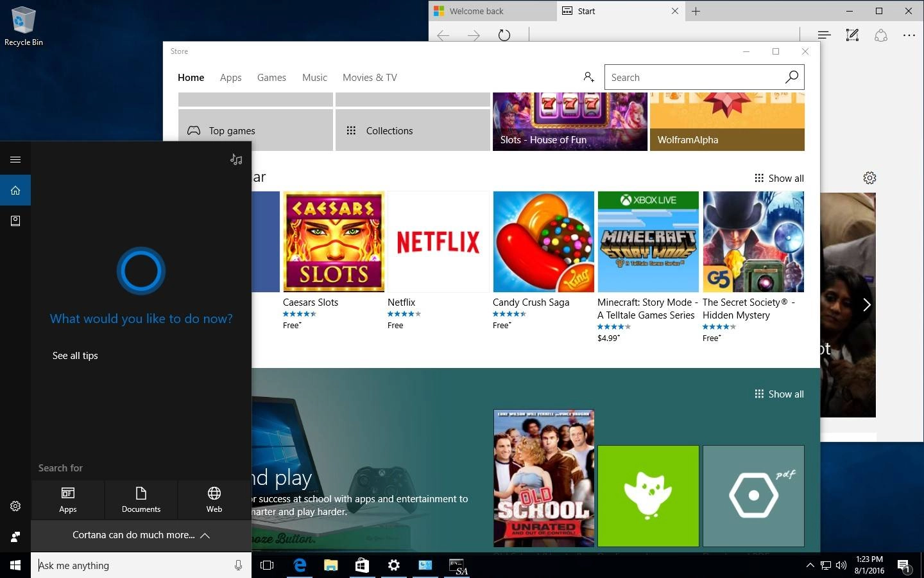Click the volume icon in system tray
This screenshot has height=578, width=924.
pyautogui.click(x=841, y=566)
